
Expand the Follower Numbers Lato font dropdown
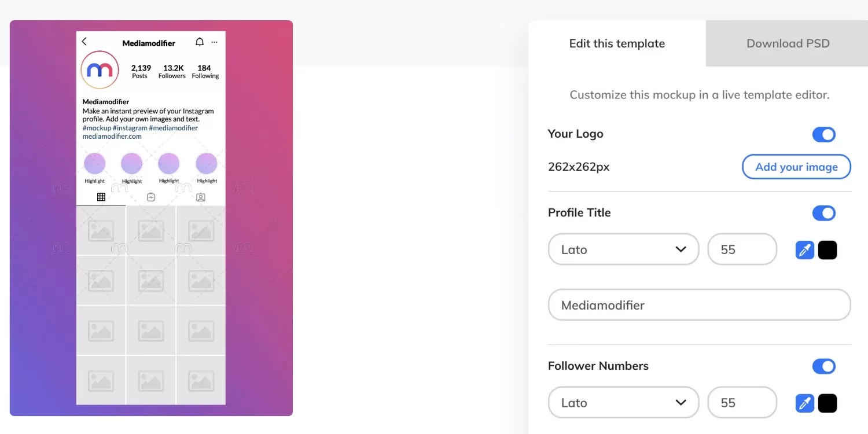(623, 403)
